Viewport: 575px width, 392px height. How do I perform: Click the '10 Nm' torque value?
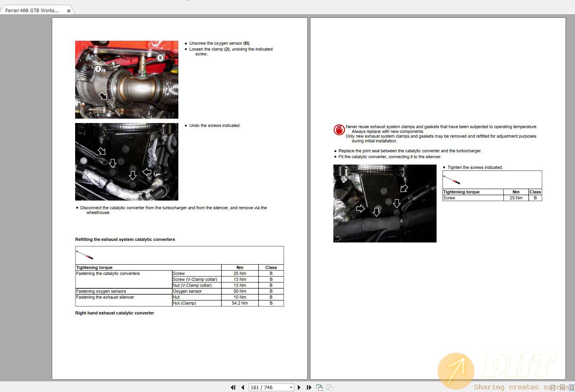tap(240, 297)
